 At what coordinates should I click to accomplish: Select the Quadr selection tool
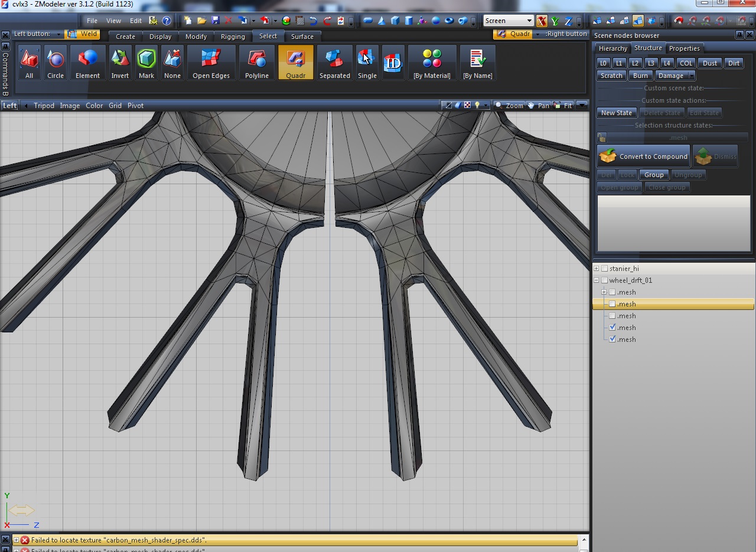295,63
